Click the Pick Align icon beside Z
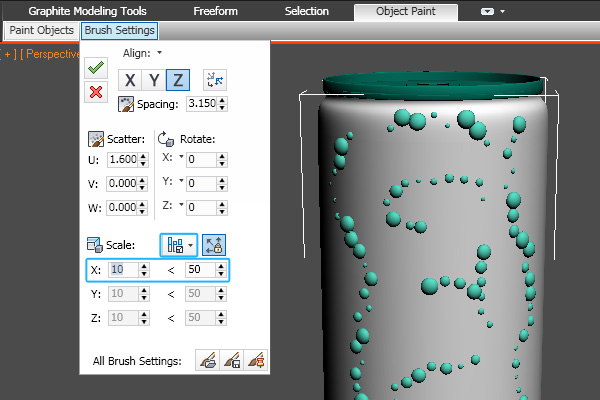Viewport: 600px width, 400px height. coord(215,80)
